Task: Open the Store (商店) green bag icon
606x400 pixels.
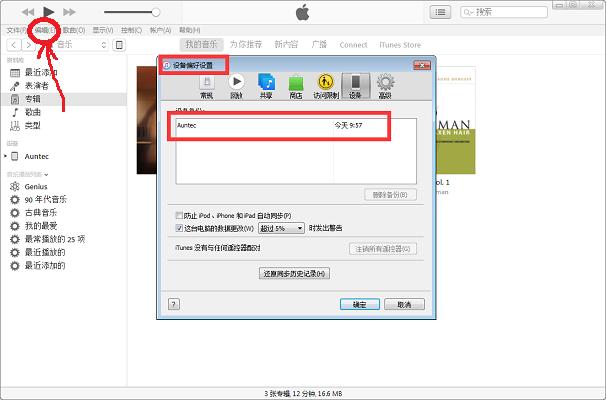Action: pos(296,87)
